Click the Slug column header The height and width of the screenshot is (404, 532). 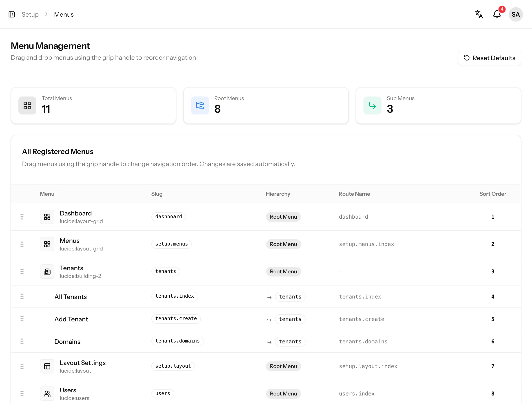tap(157, 194)
